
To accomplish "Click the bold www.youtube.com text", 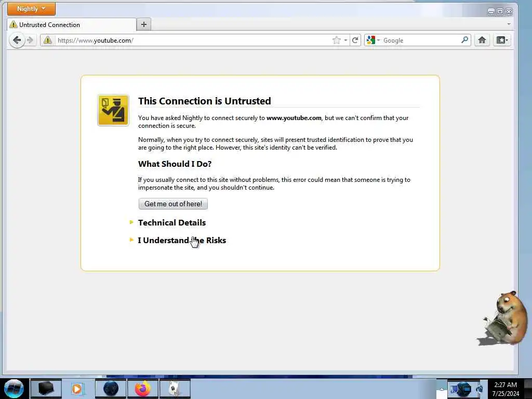I will (294, 118).
